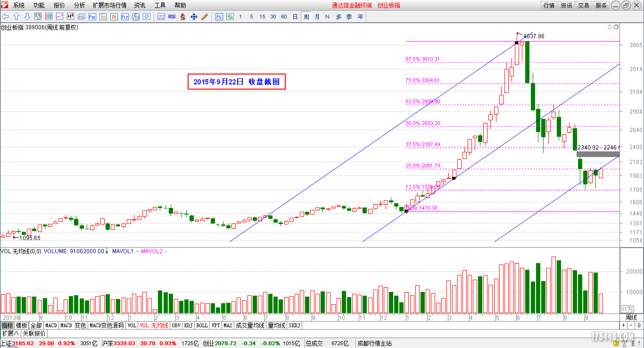Switch to daily (日) period
Image resolution: width=644 pixels, height=348 pixels.
coord(295,17)
